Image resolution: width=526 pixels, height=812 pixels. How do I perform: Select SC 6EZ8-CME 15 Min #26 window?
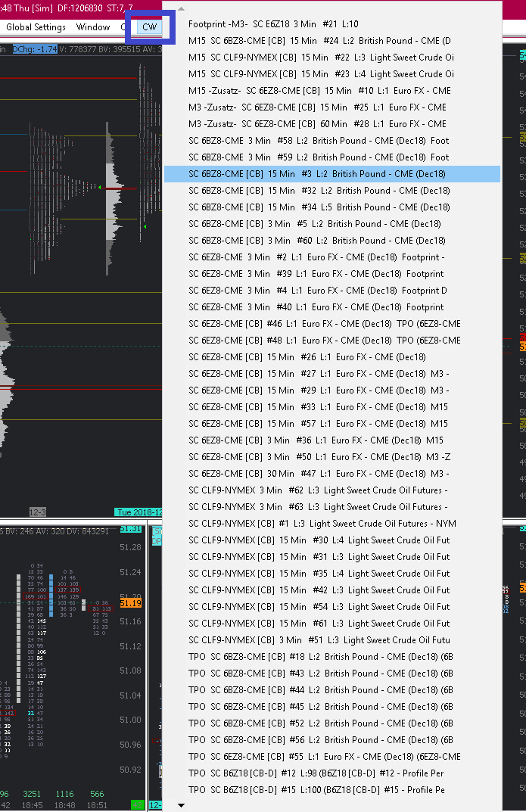click(x=332, y=356)
